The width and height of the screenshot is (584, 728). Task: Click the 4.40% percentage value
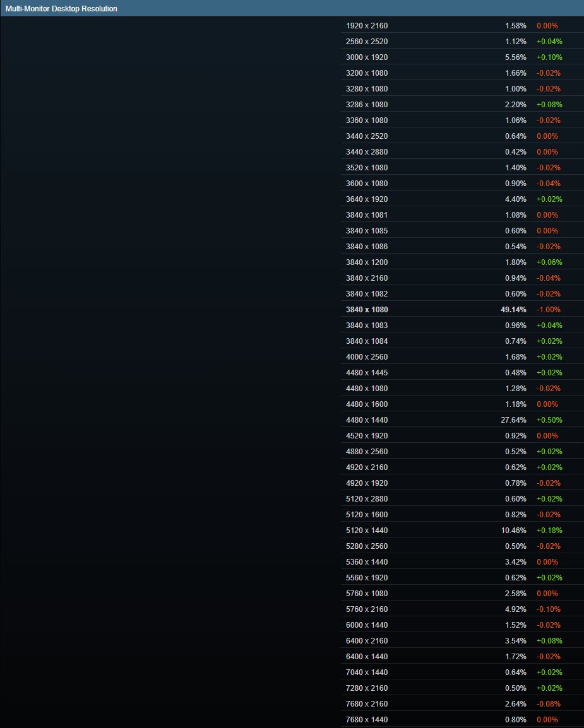[x=516, y=199]
